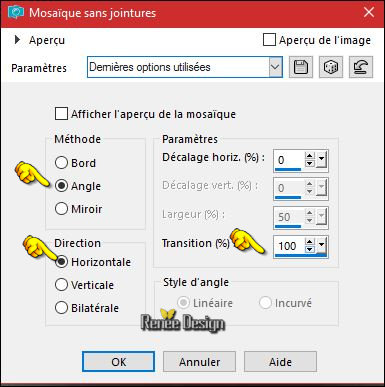
Task: Decrease Transition value with down arrow
Action: pos(310,249)
